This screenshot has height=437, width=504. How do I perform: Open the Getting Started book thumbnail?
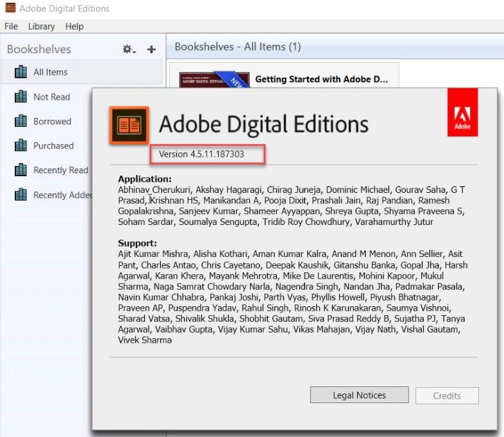[x=214, y=79]
